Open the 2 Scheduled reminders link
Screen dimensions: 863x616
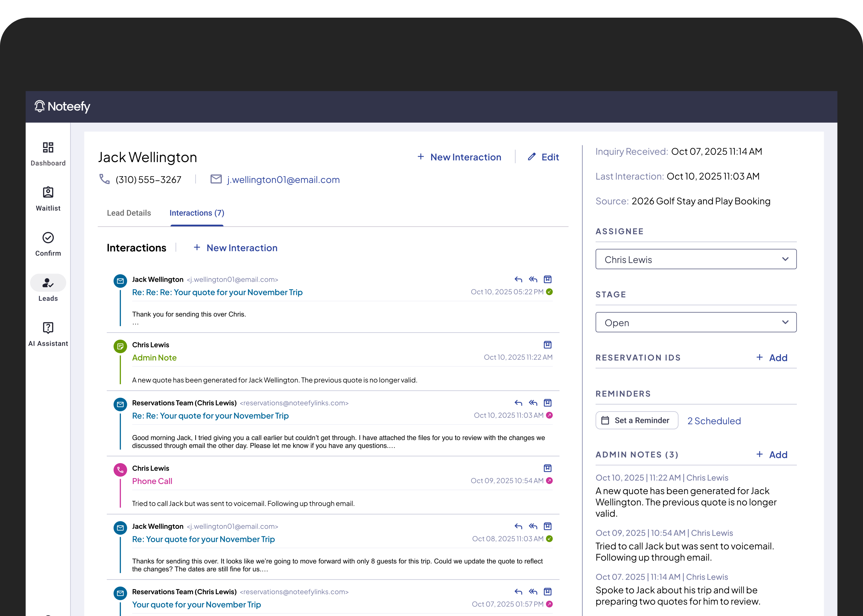coord(714,421)
